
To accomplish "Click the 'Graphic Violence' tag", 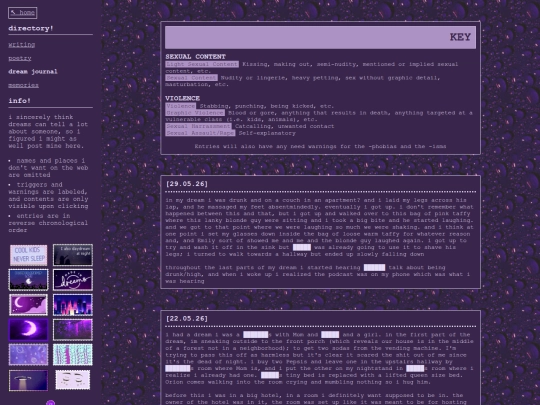I will [x=195, y=113].
